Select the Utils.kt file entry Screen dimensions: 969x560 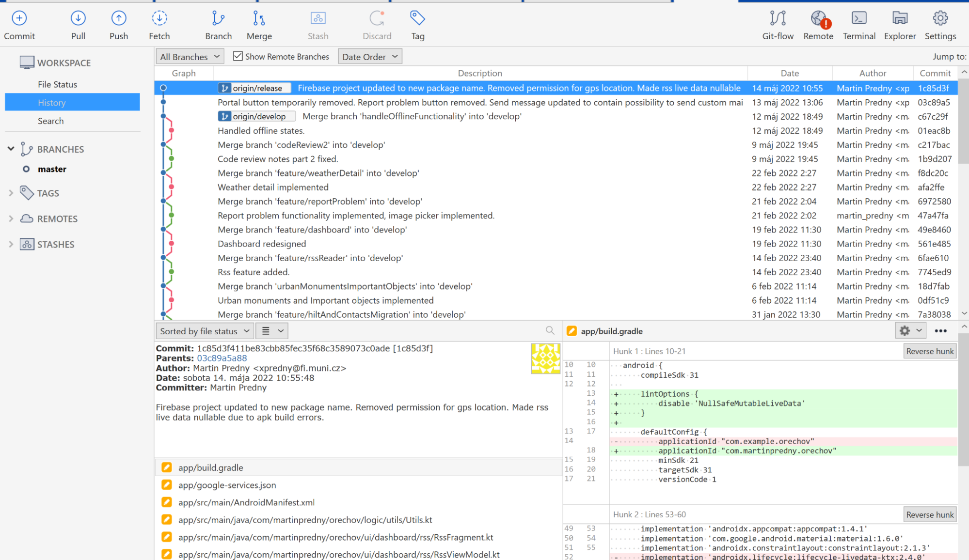click(358, 520)
